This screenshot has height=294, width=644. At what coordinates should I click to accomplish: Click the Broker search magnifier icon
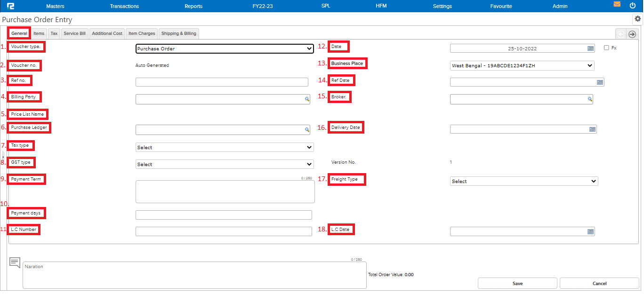tap(589, 99)
